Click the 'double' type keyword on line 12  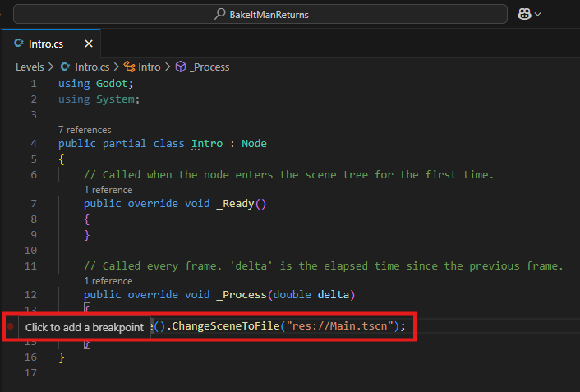click(292, 295)
